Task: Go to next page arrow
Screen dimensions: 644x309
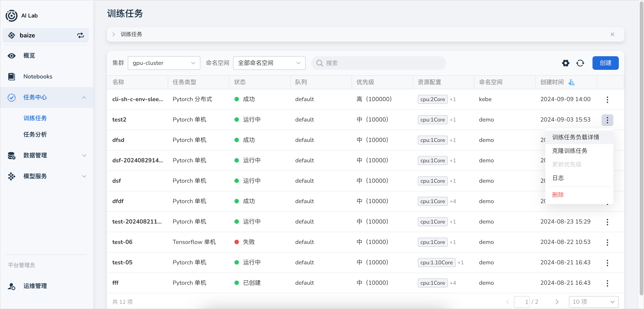Action: (x=557, y=302)
